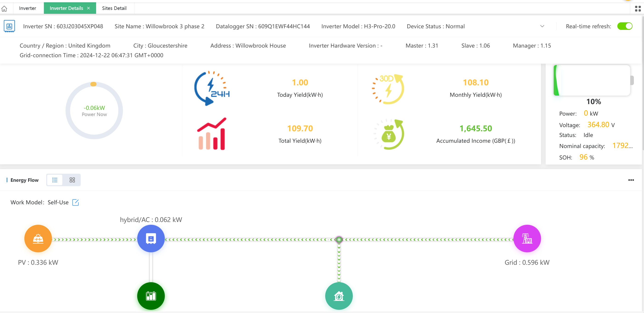Expand the battery panel side handle
This screenshot has height=313, width=644.
click(632, 80)
